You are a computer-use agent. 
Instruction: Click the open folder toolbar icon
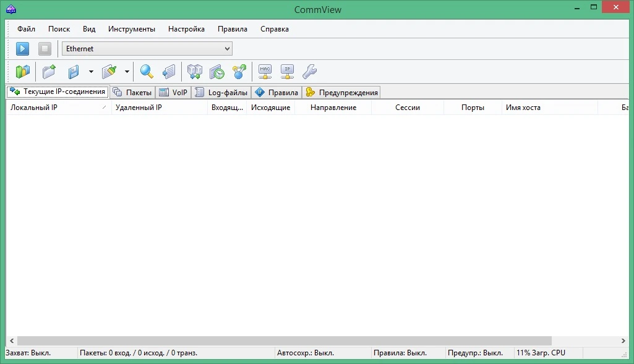pos(49,72)
